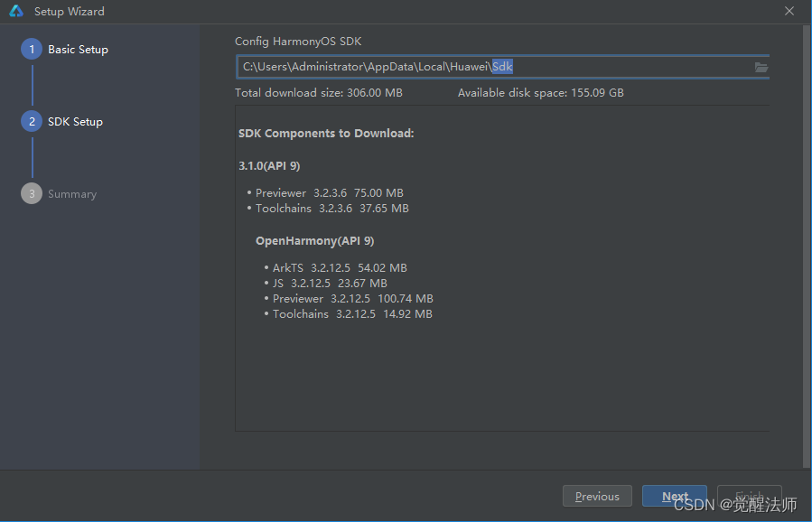Screen dimensions: 812x522
Task: Click the "Setup Wizard" window title
Action: 70,12
